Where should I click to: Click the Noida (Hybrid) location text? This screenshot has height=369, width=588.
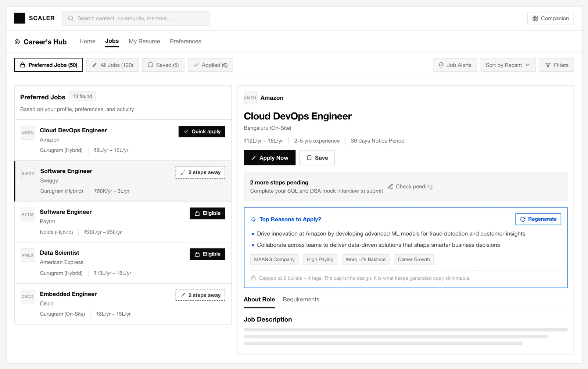tap(57, 232)
